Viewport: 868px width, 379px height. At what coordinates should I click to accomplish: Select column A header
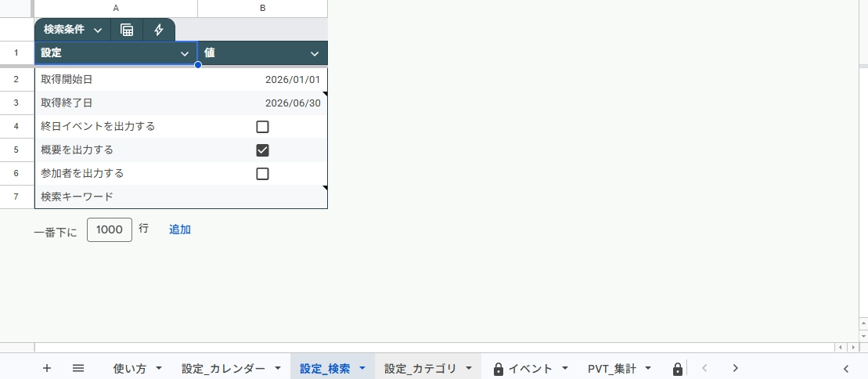coord(116,9)
